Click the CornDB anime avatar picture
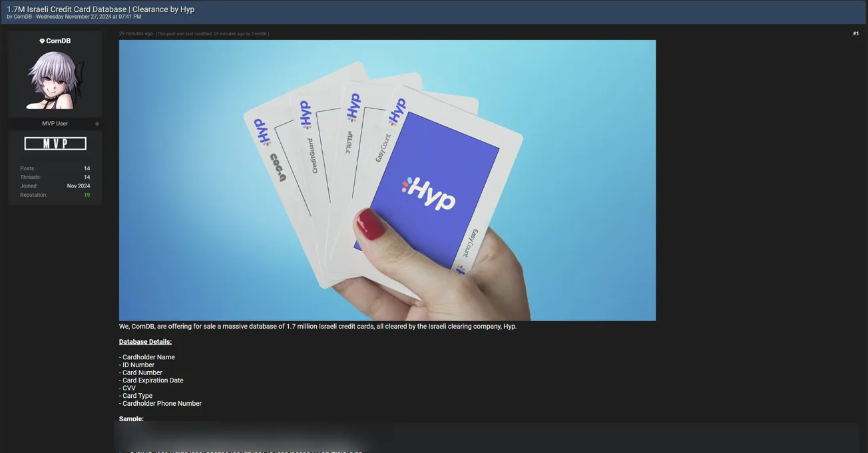Image resolution: width=868 pixels, height=453 pixels. coord(55,80)
